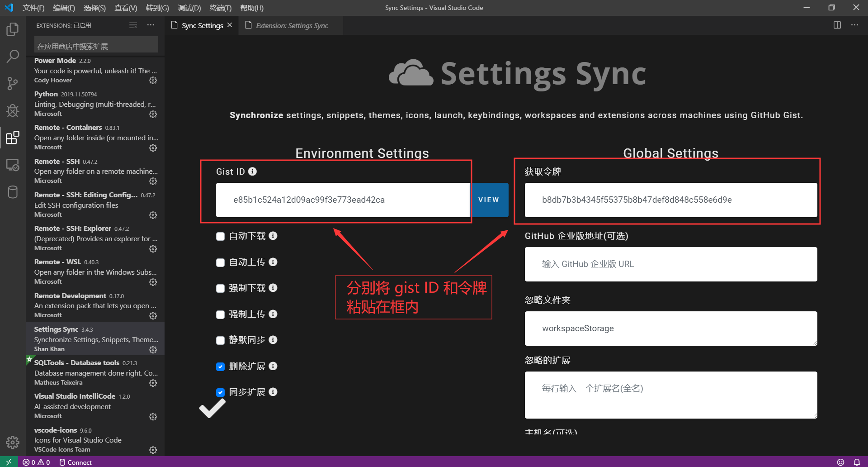This screenshot has height=467, width=868.
Task: Click the 忽略文件夹 text area
Action: pyautogui.click(x=671, y=329)
